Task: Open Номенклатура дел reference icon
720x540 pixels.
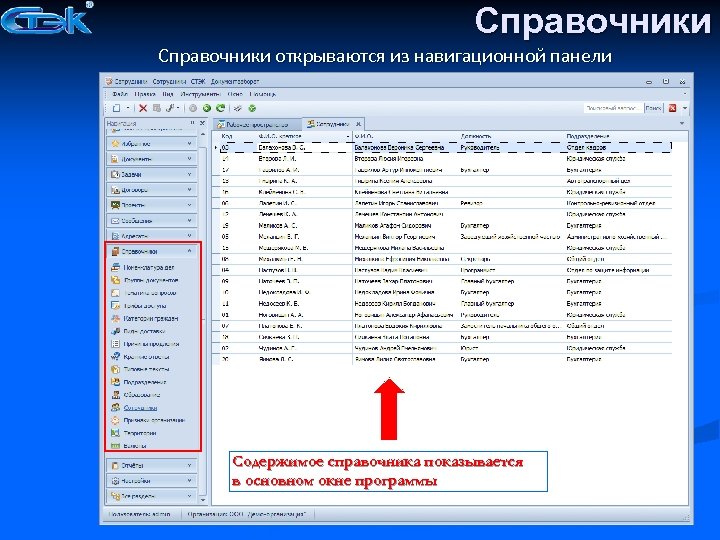Action: coord(115,267)
